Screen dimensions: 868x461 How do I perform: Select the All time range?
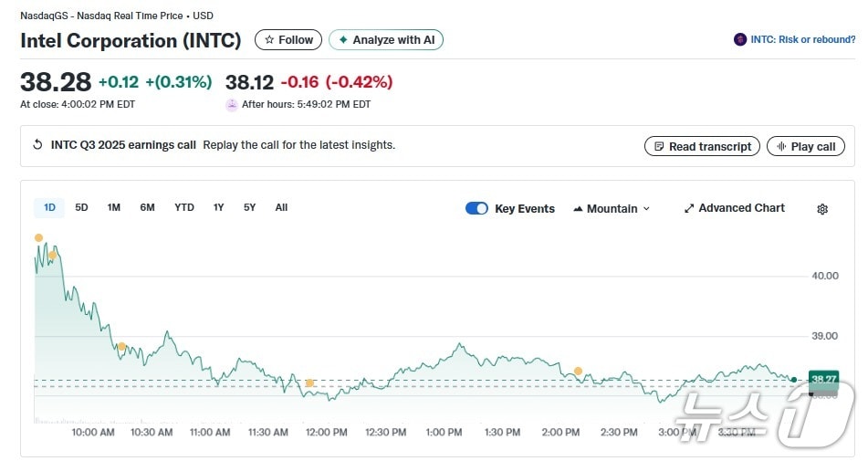pyautogui.click(x=281, y=207)
